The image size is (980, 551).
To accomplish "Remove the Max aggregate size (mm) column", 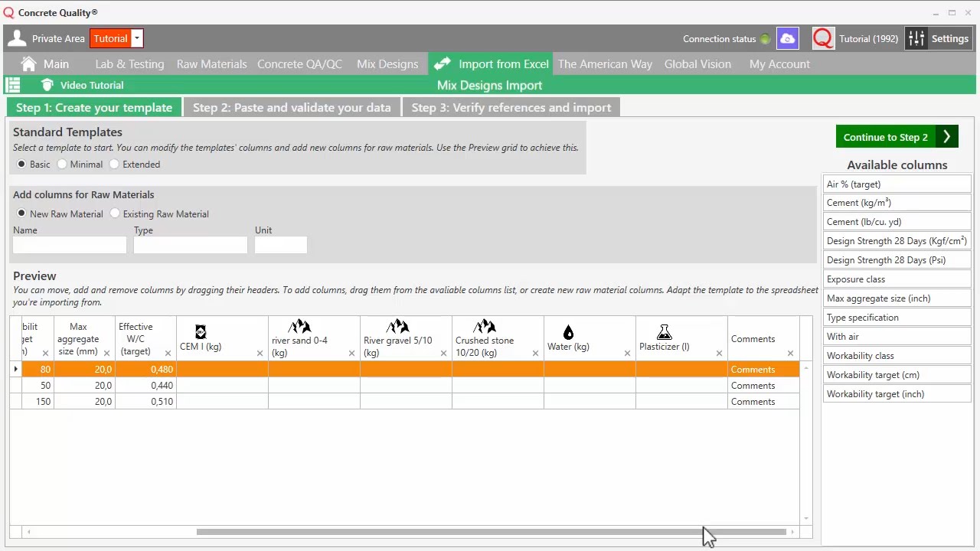I will click(106, 353).
